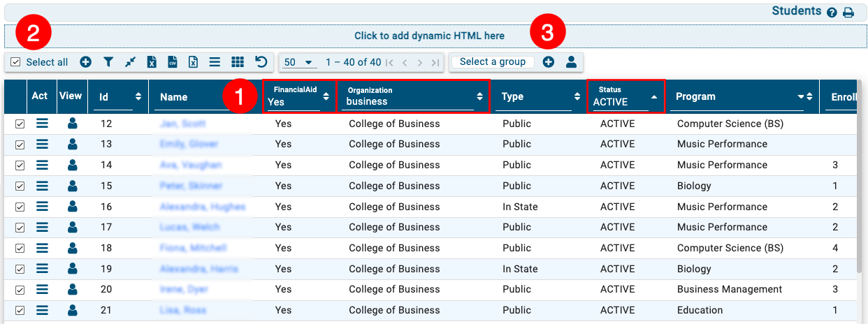
Task: Open help for the Students page
Action: [832, 13]
